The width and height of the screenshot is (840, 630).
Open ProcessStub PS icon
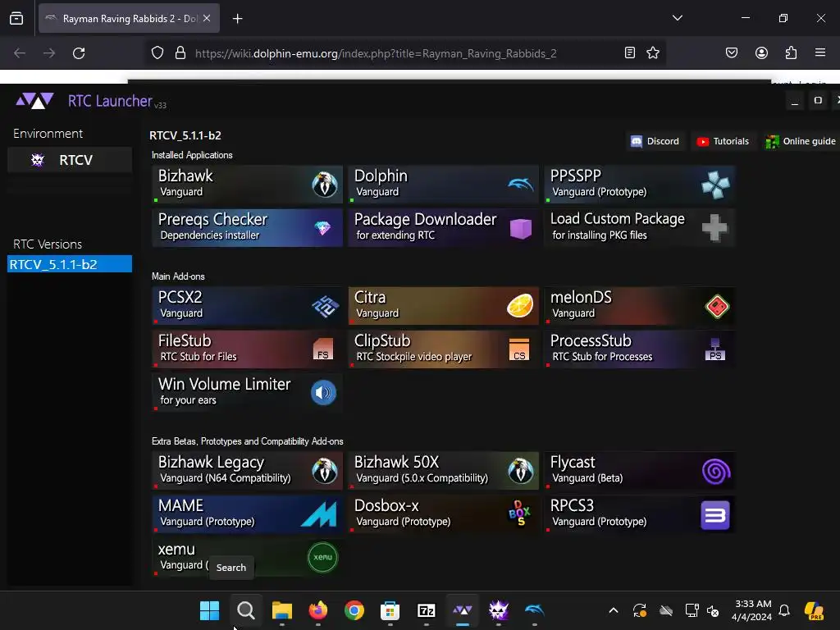[715, 349]
